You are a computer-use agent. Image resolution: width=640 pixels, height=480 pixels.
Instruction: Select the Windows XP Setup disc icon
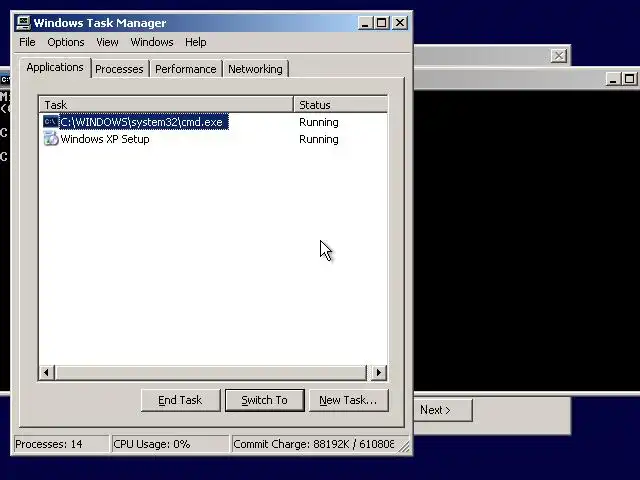(51, 139)
